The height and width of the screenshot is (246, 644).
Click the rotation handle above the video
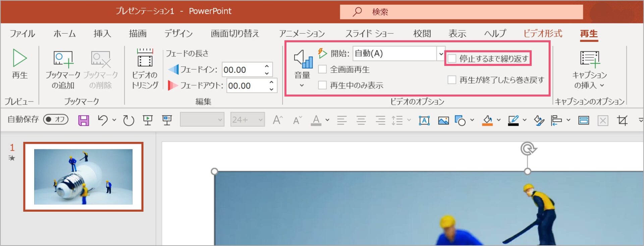(528, 148)
